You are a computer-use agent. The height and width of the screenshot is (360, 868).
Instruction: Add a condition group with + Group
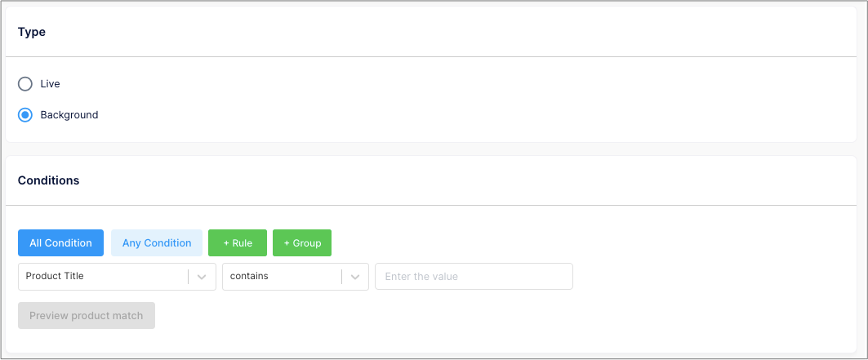302,242
